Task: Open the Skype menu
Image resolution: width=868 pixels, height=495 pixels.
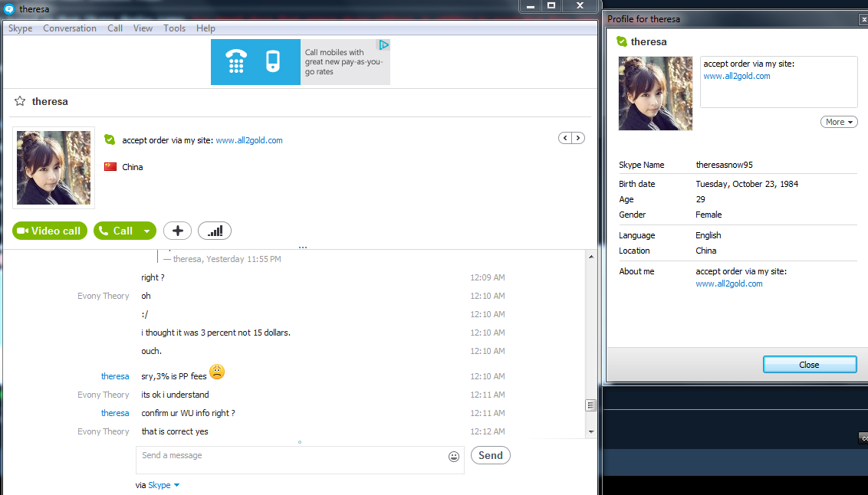Action: click(21, 28)
